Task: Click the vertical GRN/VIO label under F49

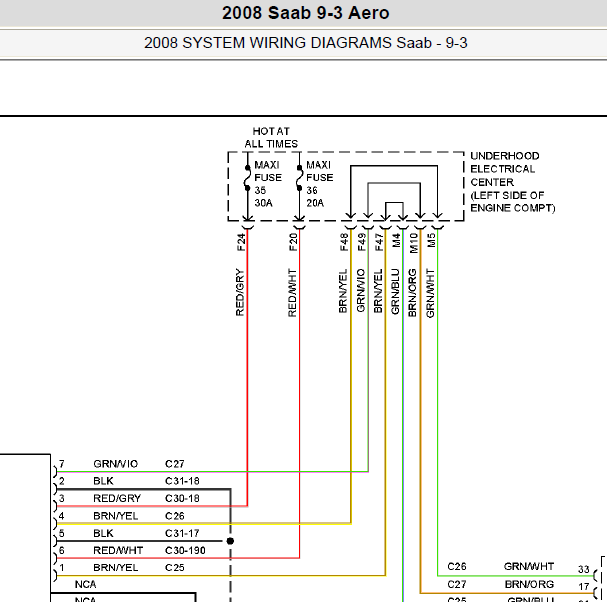Action: point(361,290)
